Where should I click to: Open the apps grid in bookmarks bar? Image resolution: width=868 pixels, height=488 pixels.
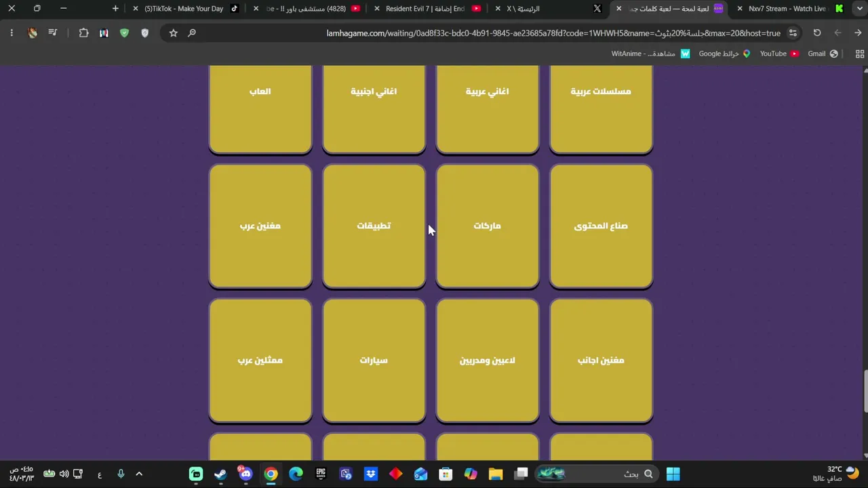pos(860,54)
